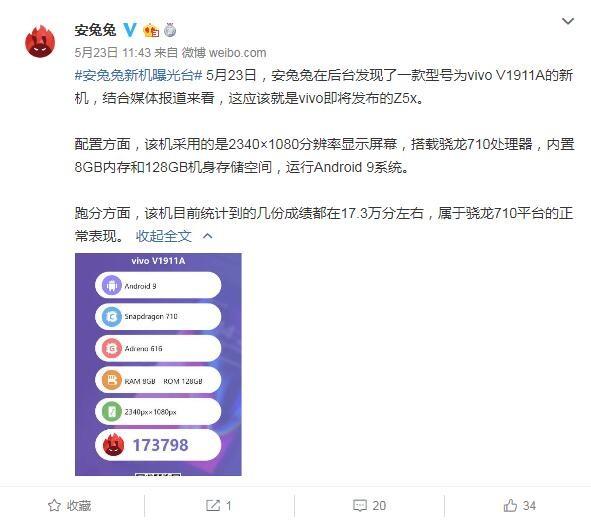The width and height of the screenshot is (591, 523).
Task: Click the blue V verified badge
Action: (x=130, y=30)
